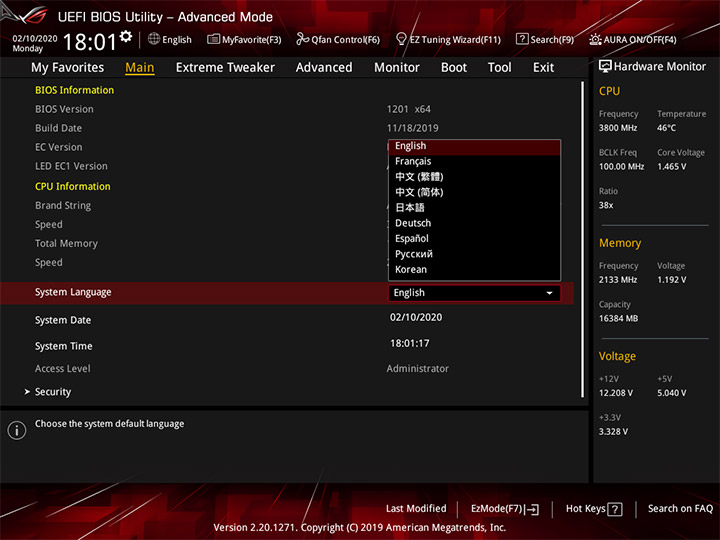Click the EZ Tuning Wizard bulb icon

[401, 39]
